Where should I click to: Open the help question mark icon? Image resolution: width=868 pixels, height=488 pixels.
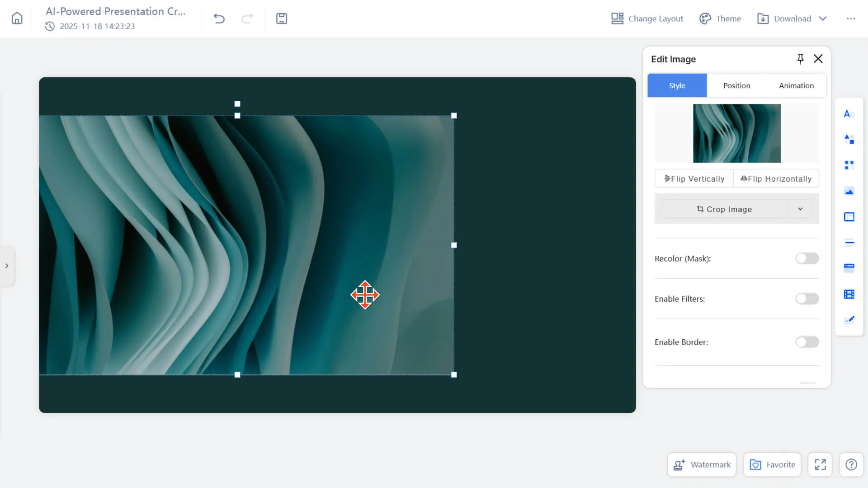click(x=851, y=465)
